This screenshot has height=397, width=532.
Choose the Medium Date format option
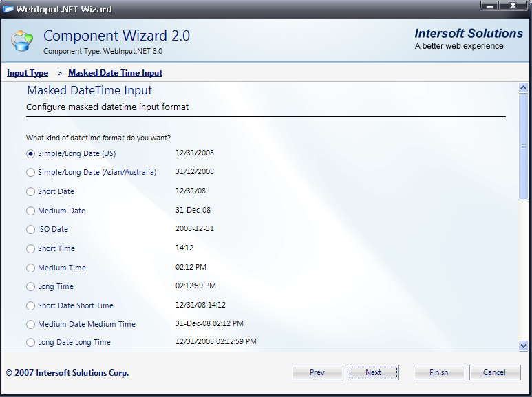tap(30, 211)
